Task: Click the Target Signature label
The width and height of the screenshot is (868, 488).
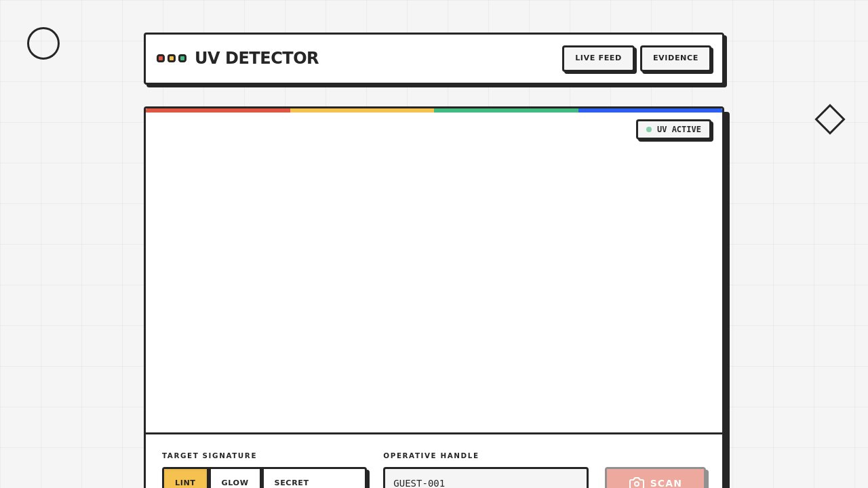Action: pyautogui.click(x=210, y=455)
